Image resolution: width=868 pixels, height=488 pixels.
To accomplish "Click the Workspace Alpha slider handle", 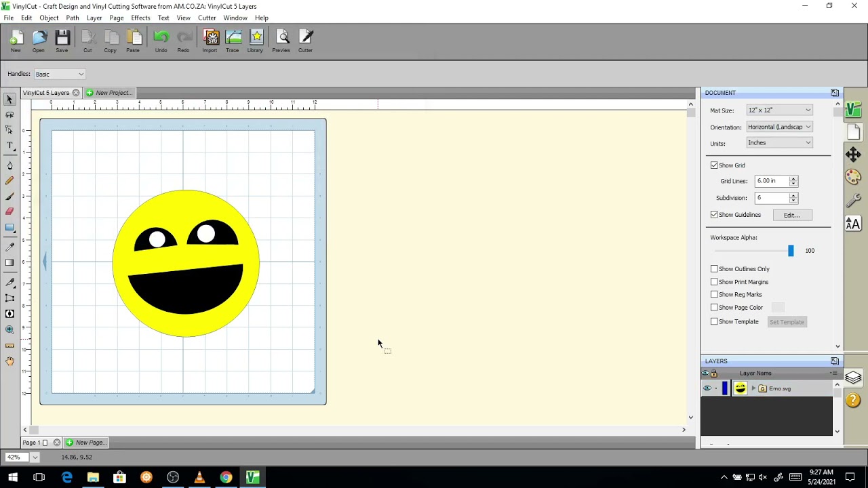I will [791, 251].
